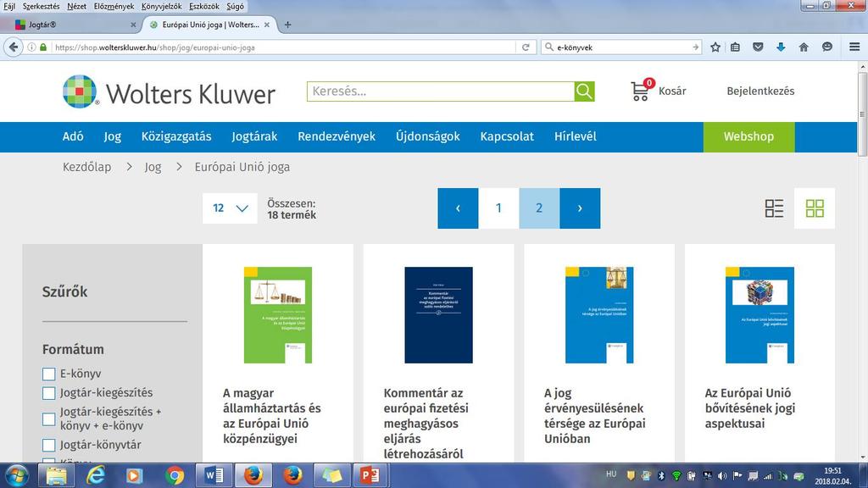The width and height of the screenshot is (868, 488).
Task: Click the browser URL address field
Action: coord(283,47)
